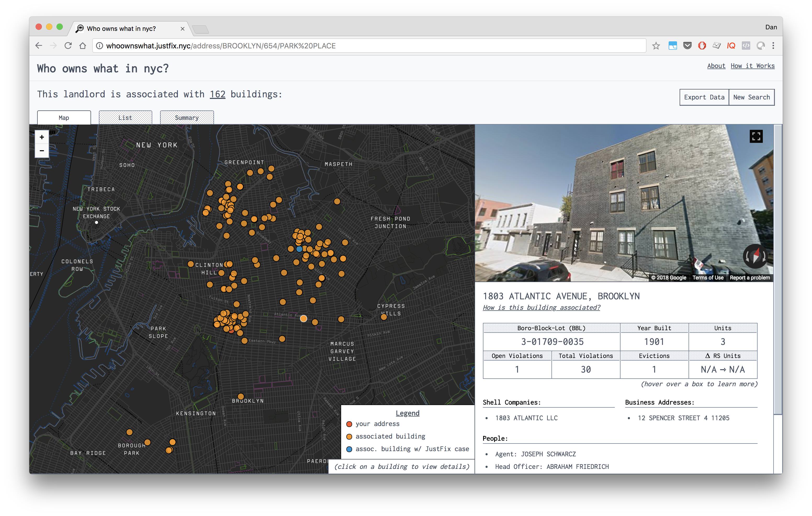Image resolution: width=812 pixels, height=516 pixels.
Task: Open the About page link
Action: coord(716,66)
